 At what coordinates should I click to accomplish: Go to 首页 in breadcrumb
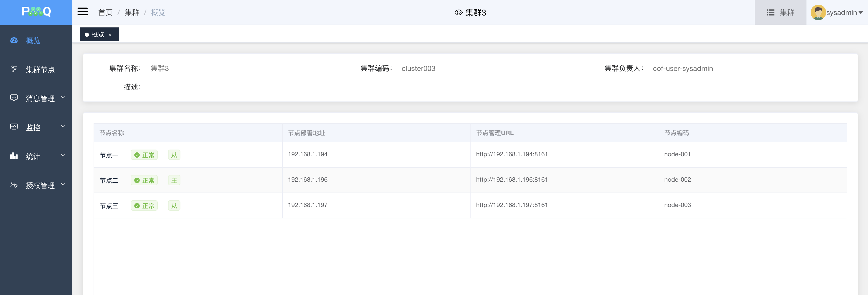(x=105, y=12)
